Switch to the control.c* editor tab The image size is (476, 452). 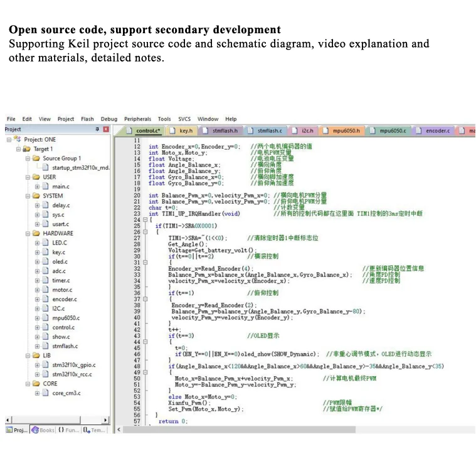click(x=144, y=130)
